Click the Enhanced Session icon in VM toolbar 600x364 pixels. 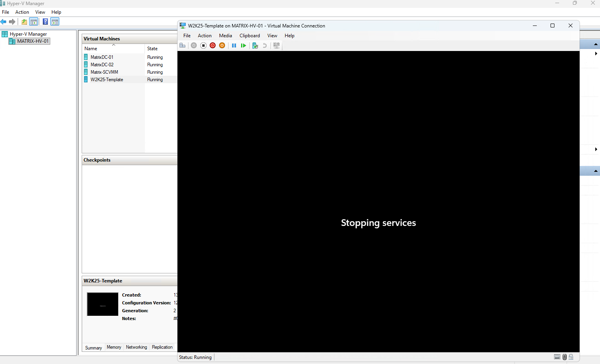(276, 45)
